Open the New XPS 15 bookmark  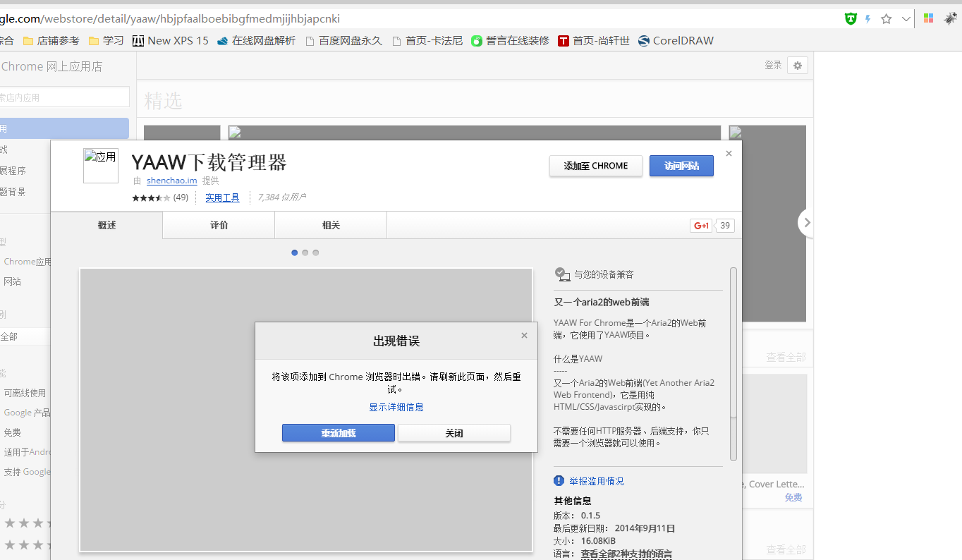click(171, 41)
